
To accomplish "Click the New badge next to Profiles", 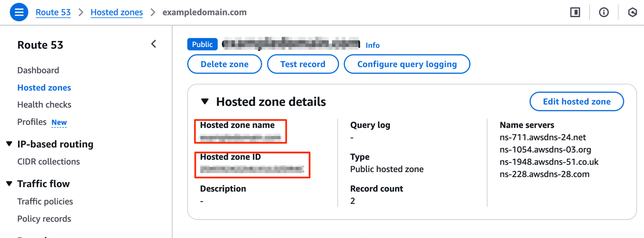I will pyautogui.click(x=59, y=122).
